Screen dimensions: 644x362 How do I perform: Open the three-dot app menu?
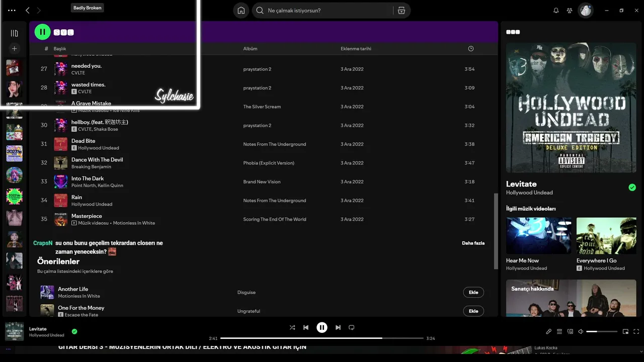(12, 10)
